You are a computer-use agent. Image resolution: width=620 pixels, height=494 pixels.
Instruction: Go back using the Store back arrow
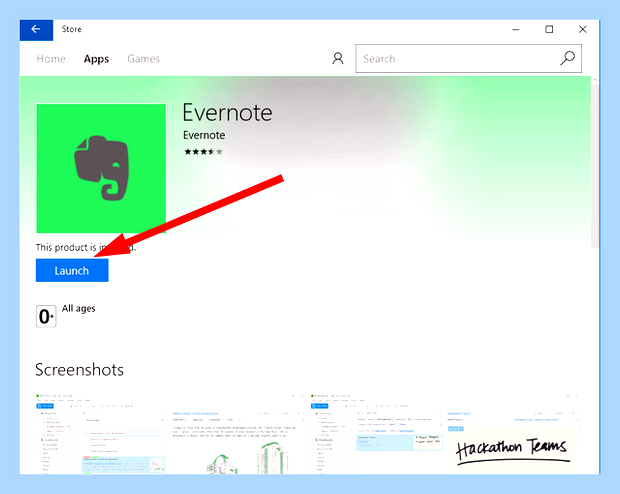point(36,30)
